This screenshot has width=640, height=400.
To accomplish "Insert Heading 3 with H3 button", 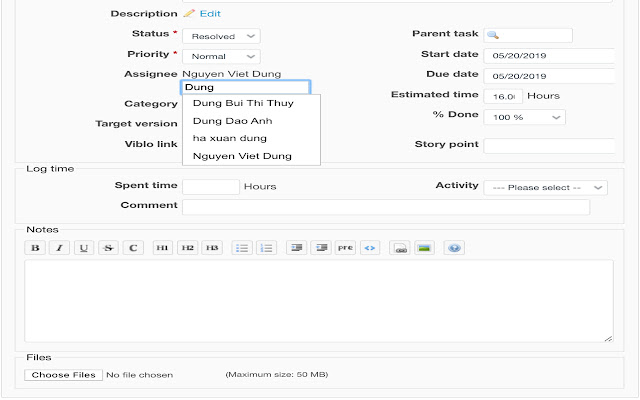I will (x=212, y=248).
